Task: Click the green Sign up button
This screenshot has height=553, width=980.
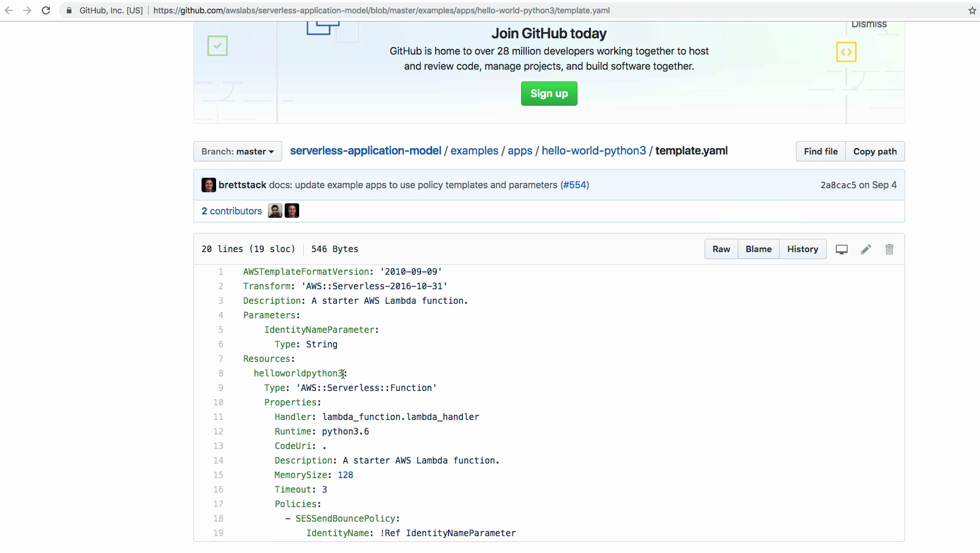Action: click(549, 94)
